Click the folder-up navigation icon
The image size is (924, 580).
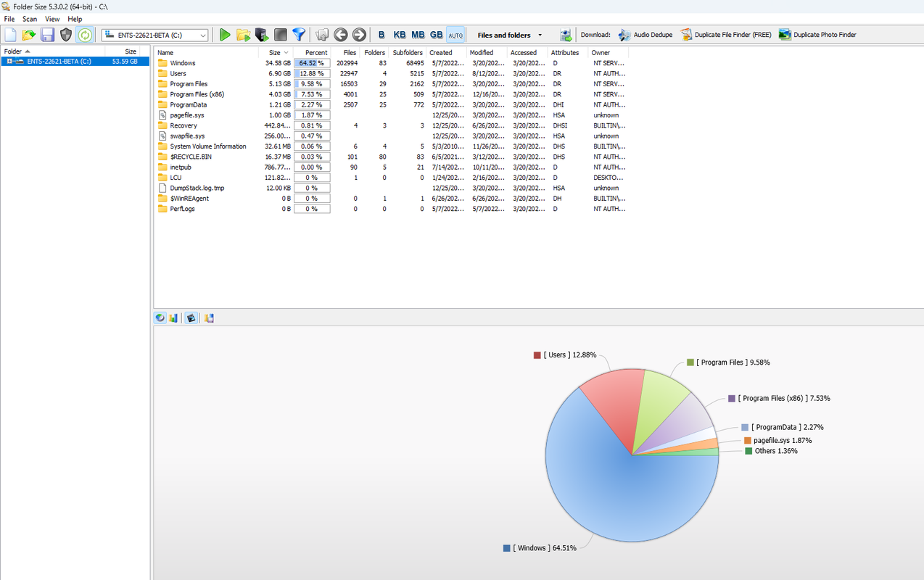pos(322,35)
